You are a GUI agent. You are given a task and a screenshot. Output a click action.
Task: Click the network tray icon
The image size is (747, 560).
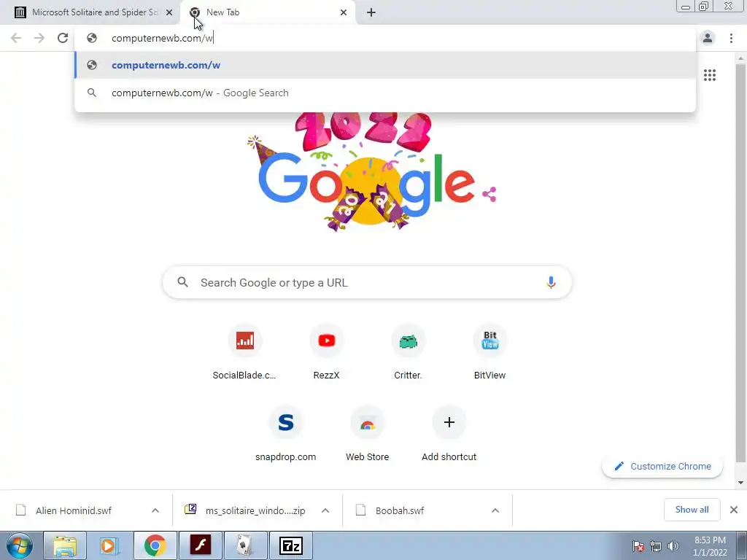point(656,546)
